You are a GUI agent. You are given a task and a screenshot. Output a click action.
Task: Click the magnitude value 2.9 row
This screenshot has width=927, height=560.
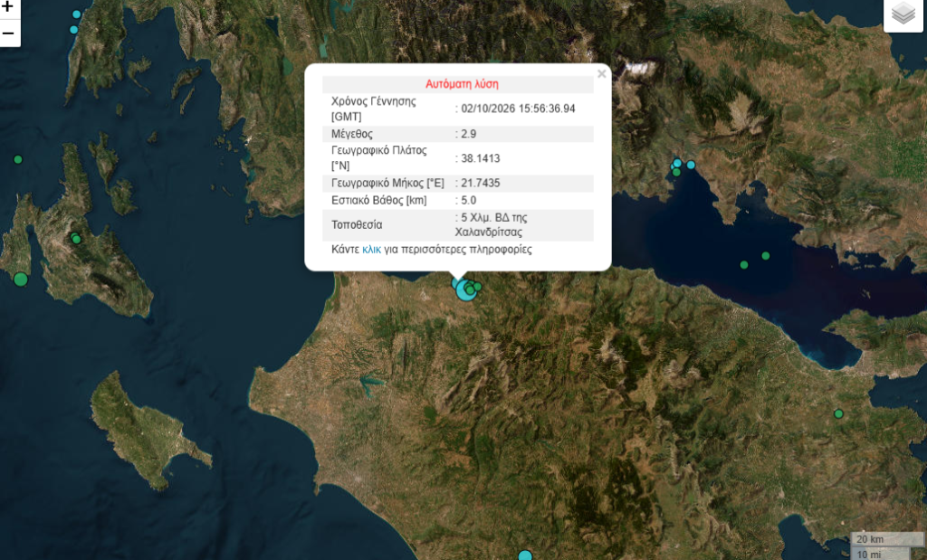(x=457, y=134)
